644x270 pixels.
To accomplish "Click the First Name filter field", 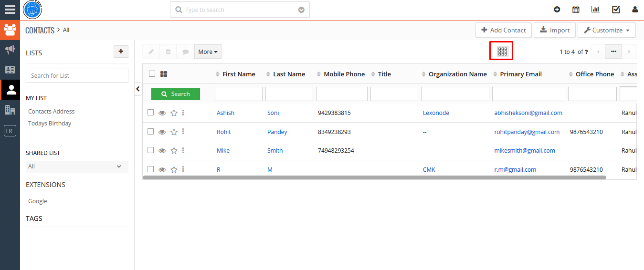I will click(239, 94).
